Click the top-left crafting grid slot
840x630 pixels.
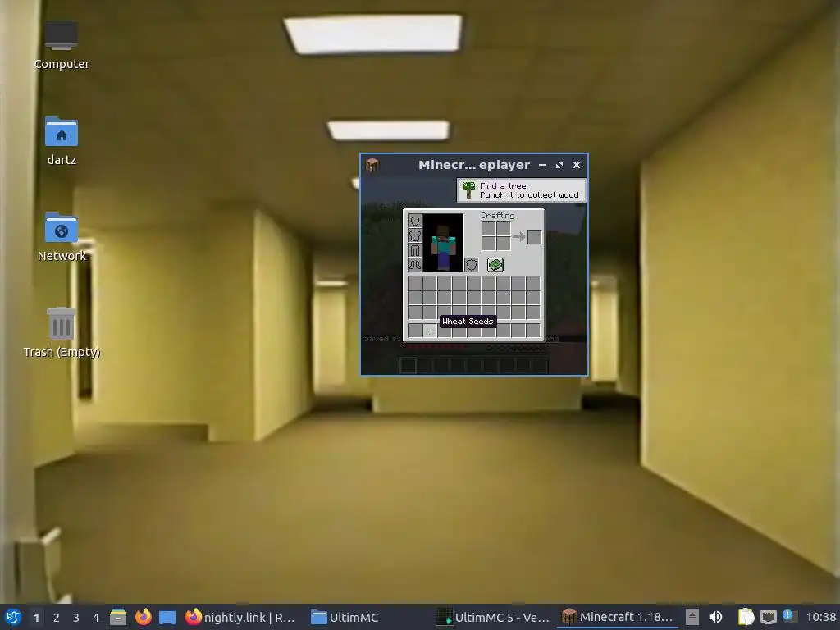[488, 229]
